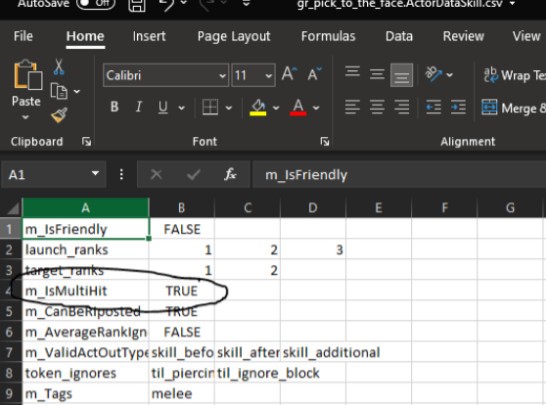Select the launch_ranks cell
The height and width of the screenshot is (405, 546).
coord(86,250)
